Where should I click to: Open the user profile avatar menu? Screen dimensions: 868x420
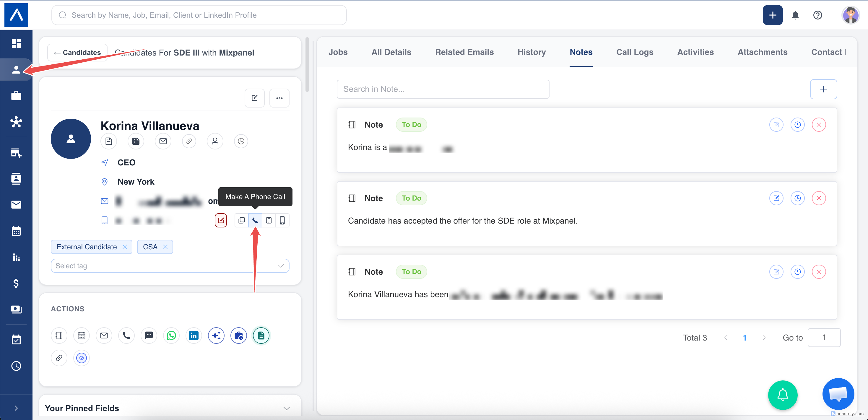851,15
